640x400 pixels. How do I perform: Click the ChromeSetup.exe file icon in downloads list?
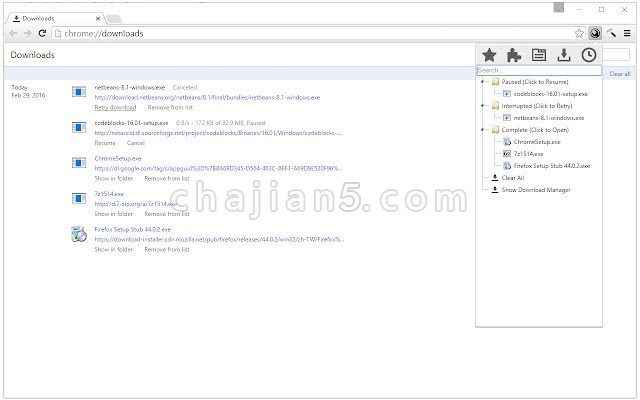[x=79, y=163]
